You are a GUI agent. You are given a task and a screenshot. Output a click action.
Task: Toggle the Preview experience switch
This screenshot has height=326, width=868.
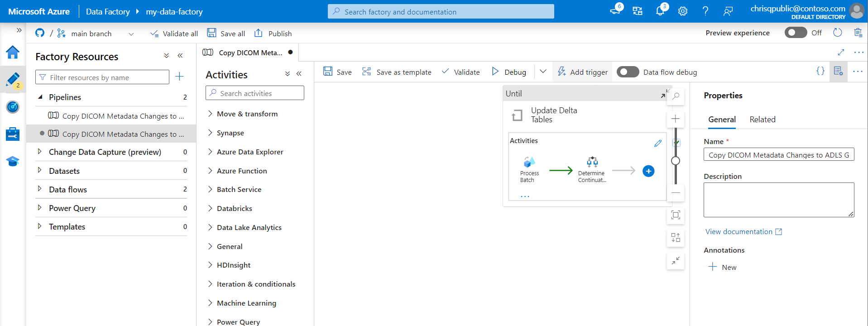point(796,33)
